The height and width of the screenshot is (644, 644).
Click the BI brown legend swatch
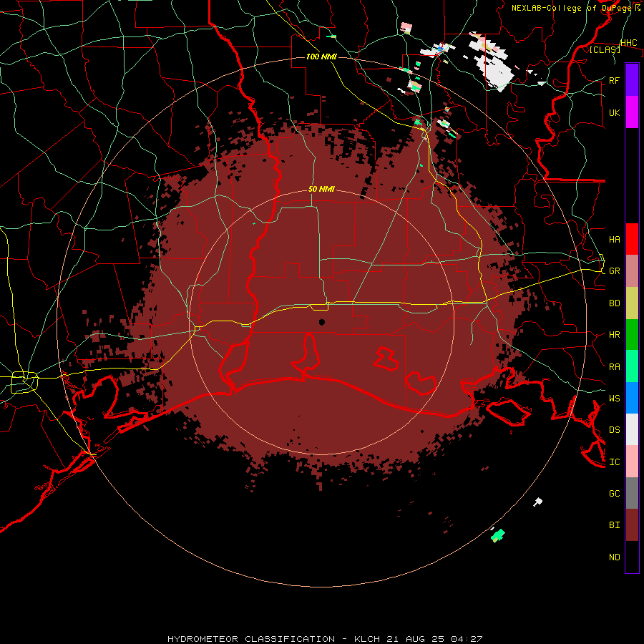pyautogui.click(x=632, y=525)
